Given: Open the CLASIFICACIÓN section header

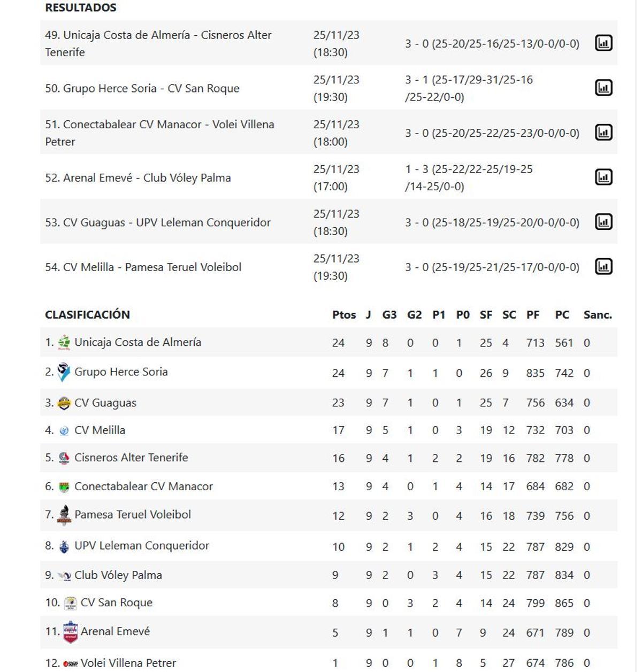Looking at the screenshot, I should (88, 314).
